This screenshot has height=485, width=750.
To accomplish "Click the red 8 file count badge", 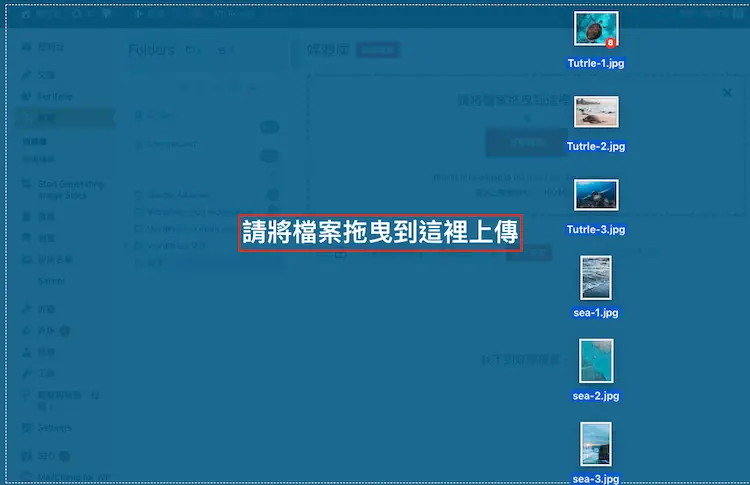I will point(610,43).
